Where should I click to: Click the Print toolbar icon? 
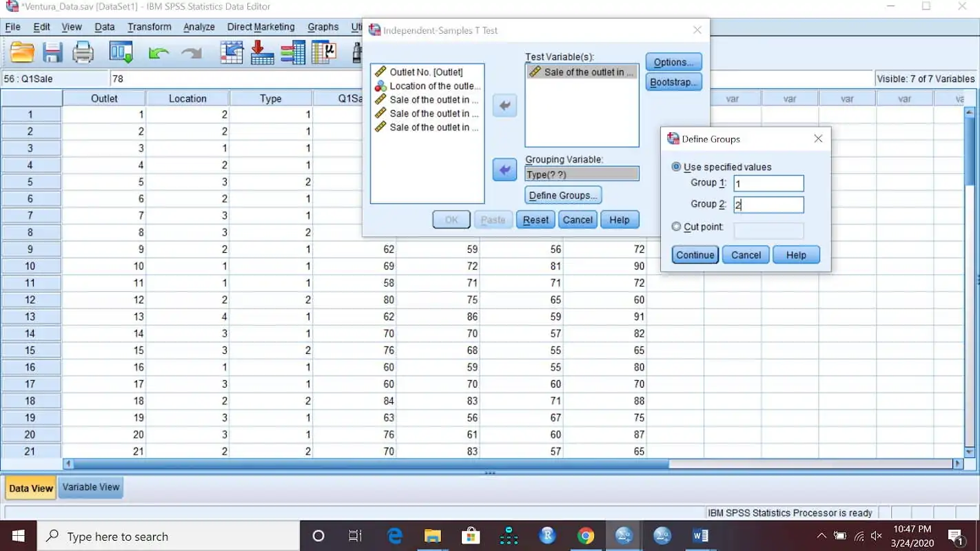(x=83, y=52)
